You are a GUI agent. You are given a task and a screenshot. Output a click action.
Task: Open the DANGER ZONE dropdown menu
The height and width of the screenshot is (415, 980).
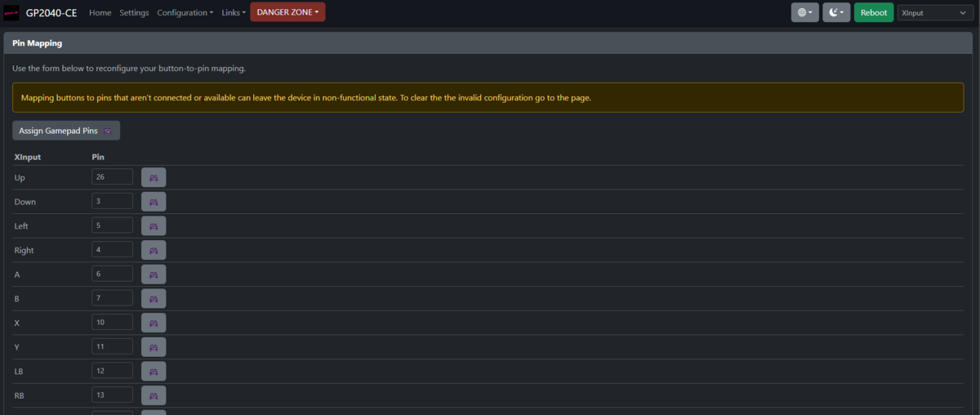(x=287, y=12)
